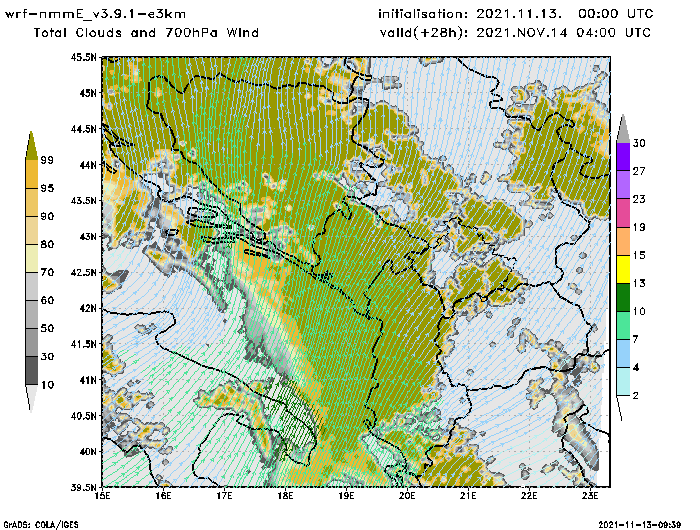700x530 pixels.
Task: Click the 27 label on wind legend
Action: [x=639, y=171]
